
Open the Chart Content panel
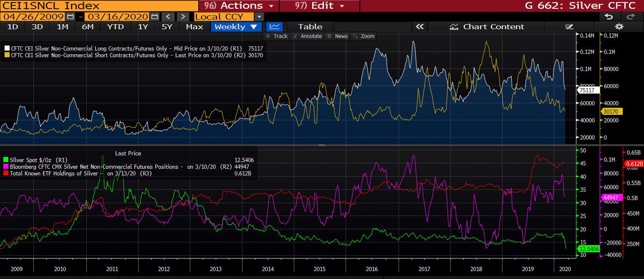487,27
